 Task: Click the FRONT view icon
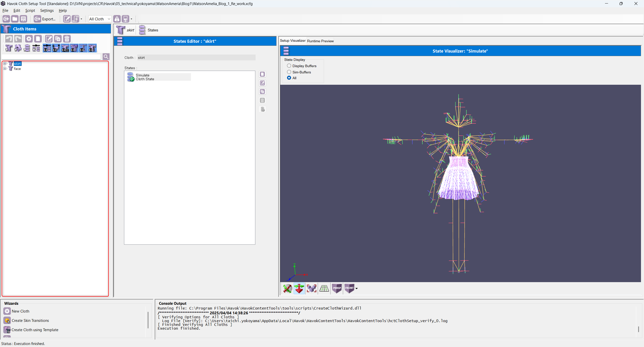pyautogui.click(x=349, y=288)
